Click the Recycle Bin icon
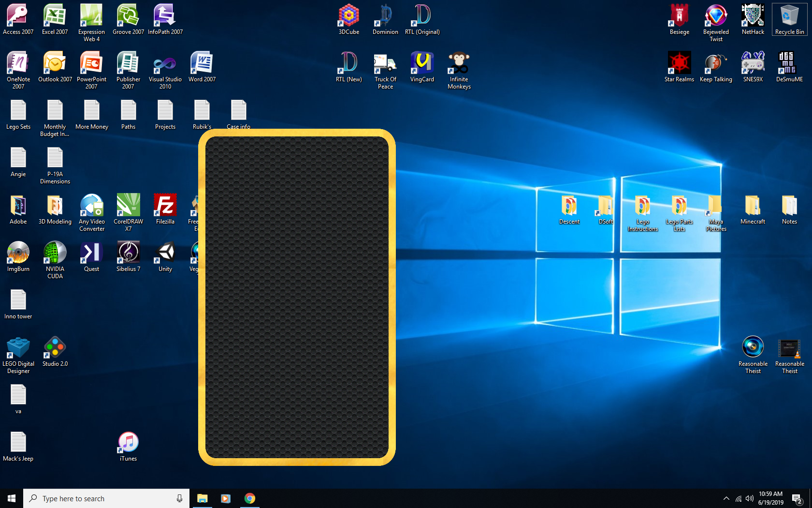Image resolution: width=812 pixels, height=508 pixels. coord(790,19)
